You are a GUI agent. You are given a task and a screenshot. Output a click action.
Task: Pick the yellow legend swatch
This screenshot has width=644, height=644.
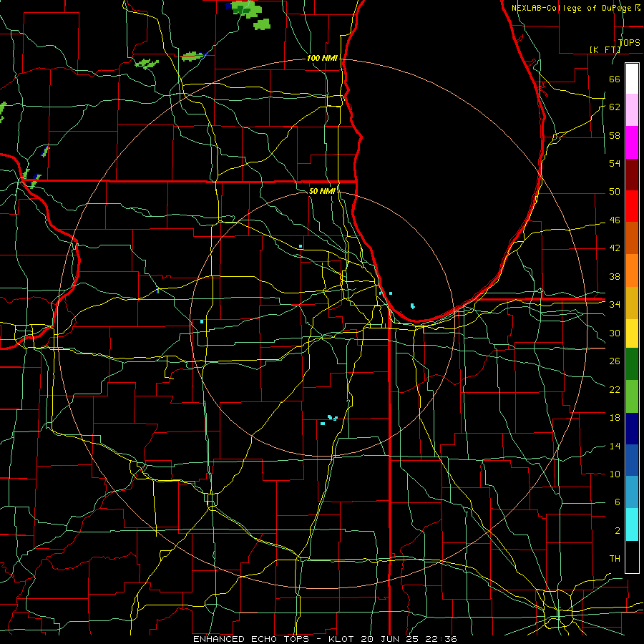(632, 333)
